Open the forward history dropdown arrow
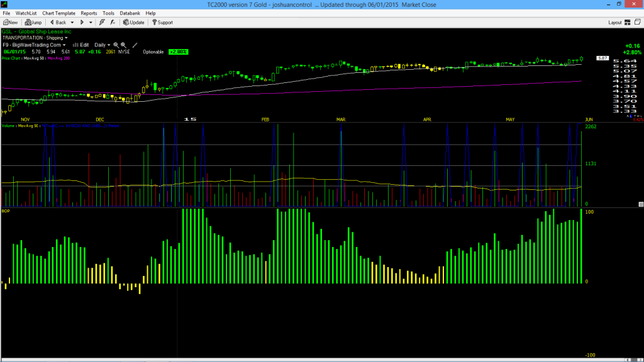This screenshot has height=362, width=644. click(91, 23)
